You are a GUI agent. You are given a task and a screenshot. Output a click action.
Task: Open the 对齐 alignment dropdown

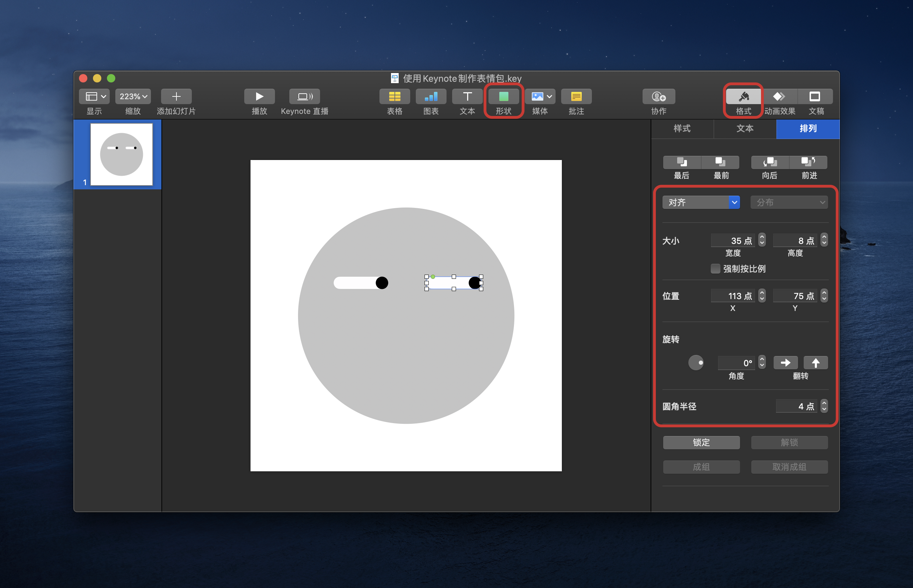tap(701, 202)
